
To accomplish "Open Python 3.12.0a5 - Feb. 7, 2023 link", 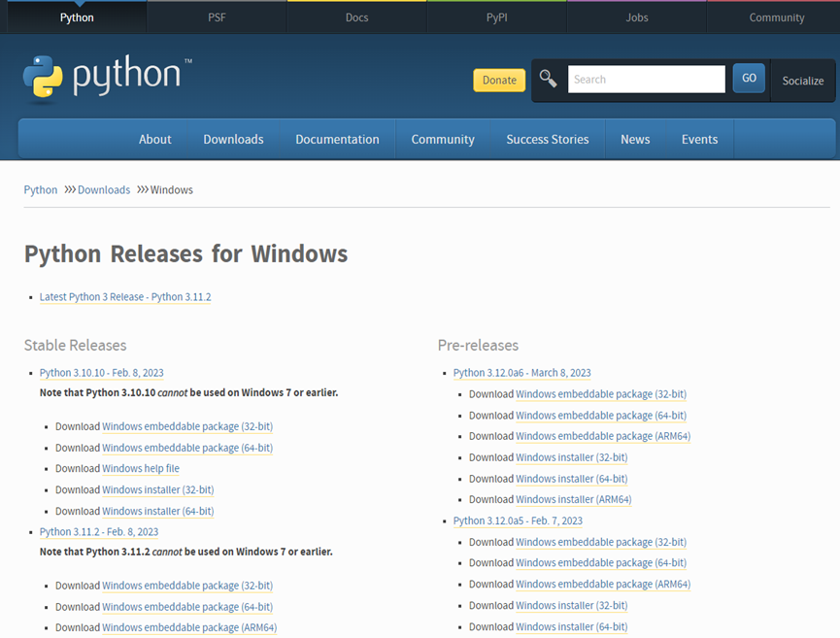I will click(x=518, y=521).
